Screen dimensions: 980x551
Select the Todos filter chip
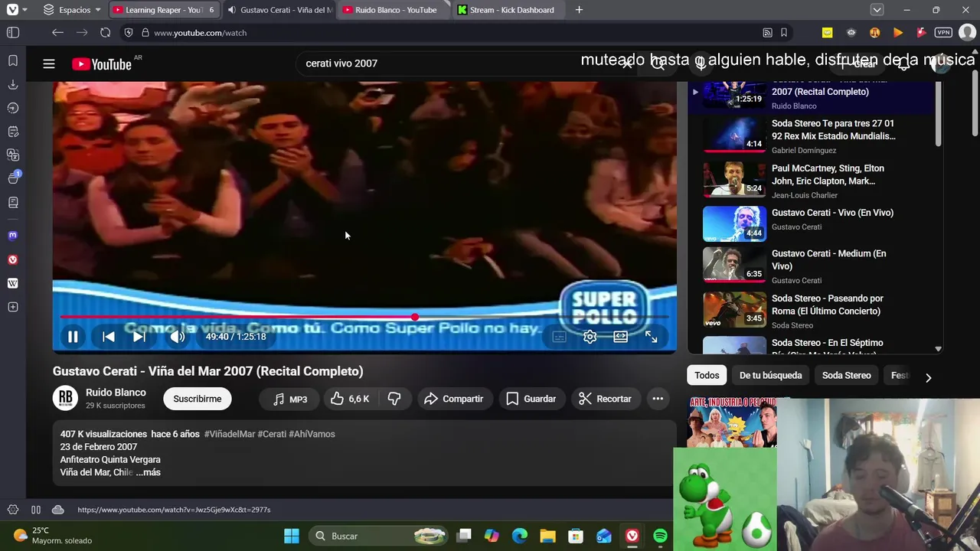(707, 376)
